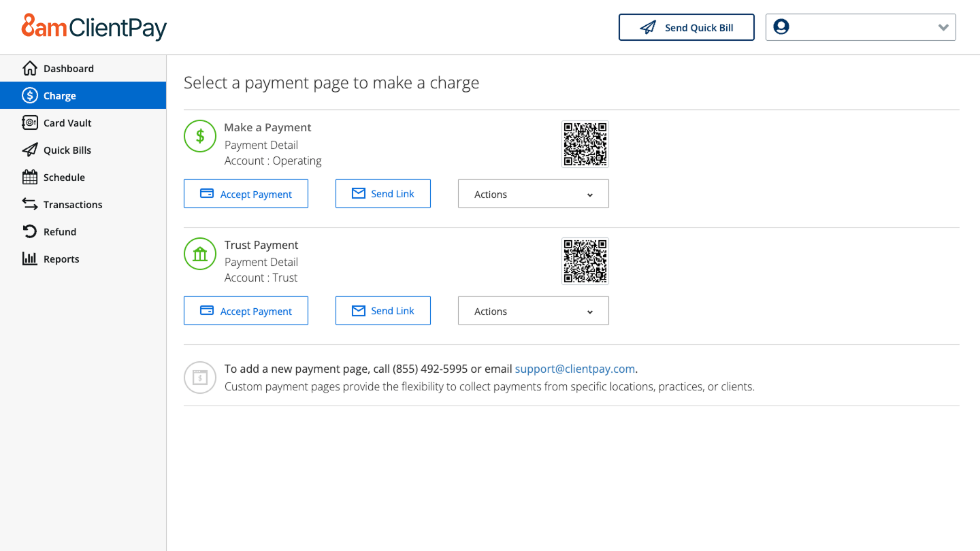
Task: Open the user account dropdown
Action: pos(860,28)
